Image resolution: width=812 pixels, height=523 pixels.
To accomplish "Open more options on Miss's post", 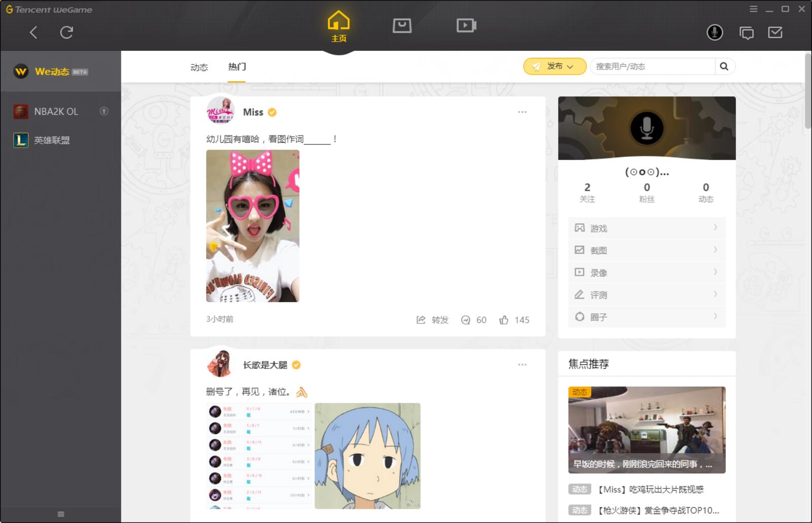I will click(522, 112).
